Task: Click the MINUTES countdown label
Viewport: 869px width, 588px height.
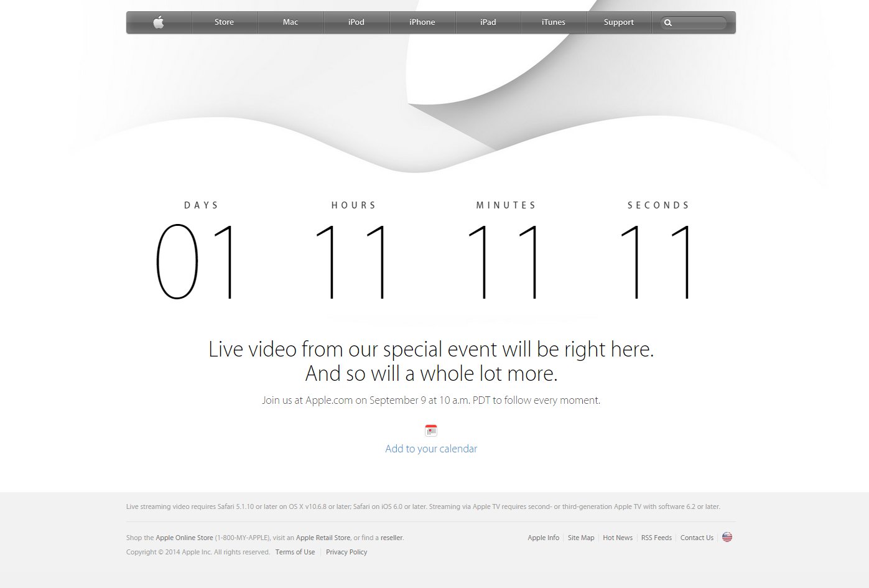Action: point(506,205)
